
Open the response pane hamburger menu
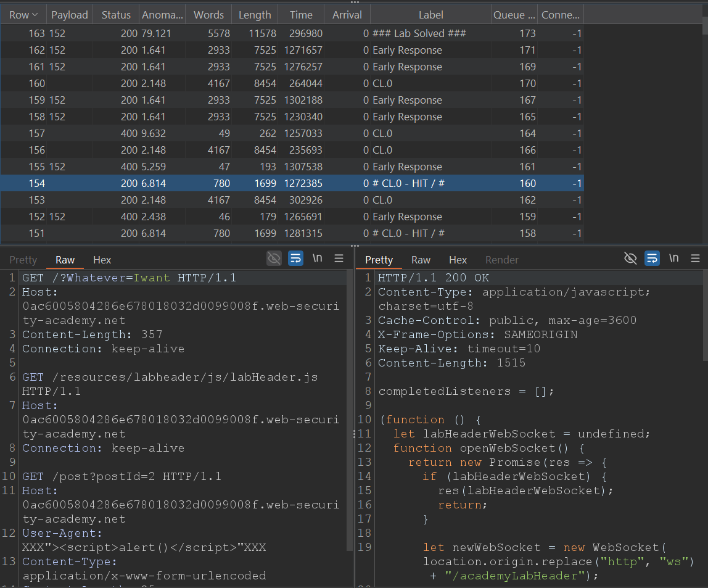pyautogui.click(x=695, y=259)
